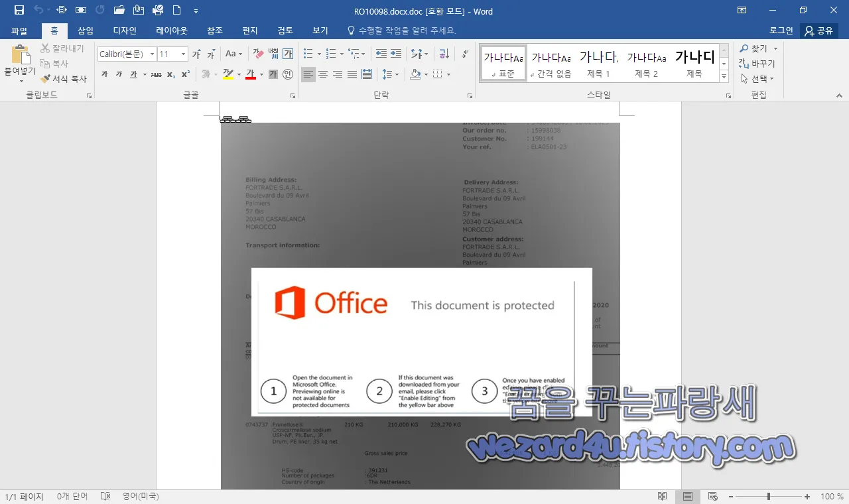Screen dimensions: 849x504
Task: Open the font size 11 dropdown
Action: click(x=183, y=54)
